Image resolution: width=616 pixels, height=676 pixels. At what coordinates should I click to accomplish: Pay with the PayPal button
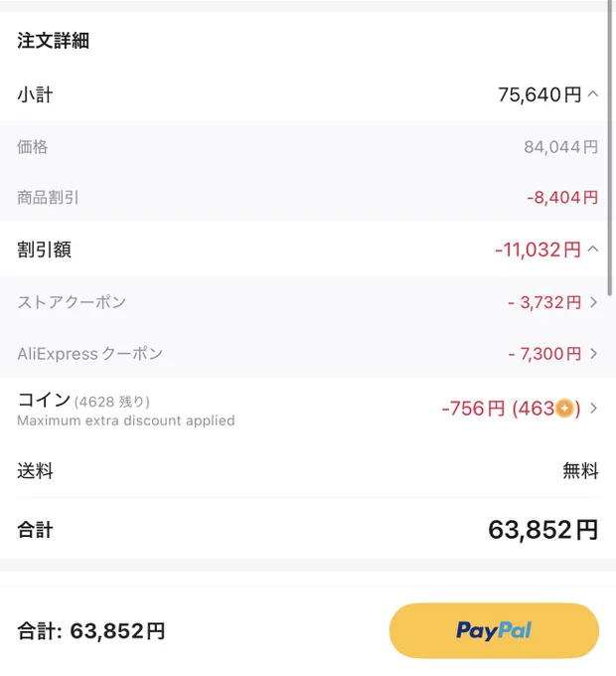point(494,630)
